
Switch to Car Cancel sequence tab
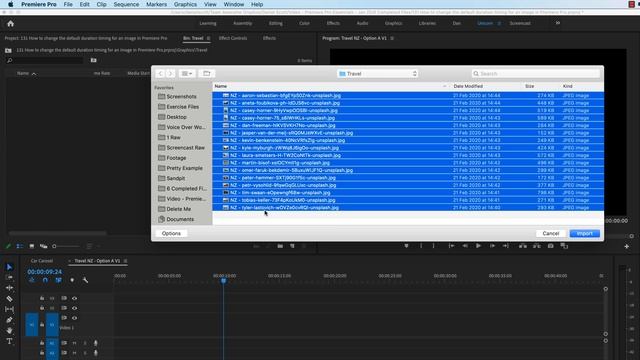pos(42,261)
